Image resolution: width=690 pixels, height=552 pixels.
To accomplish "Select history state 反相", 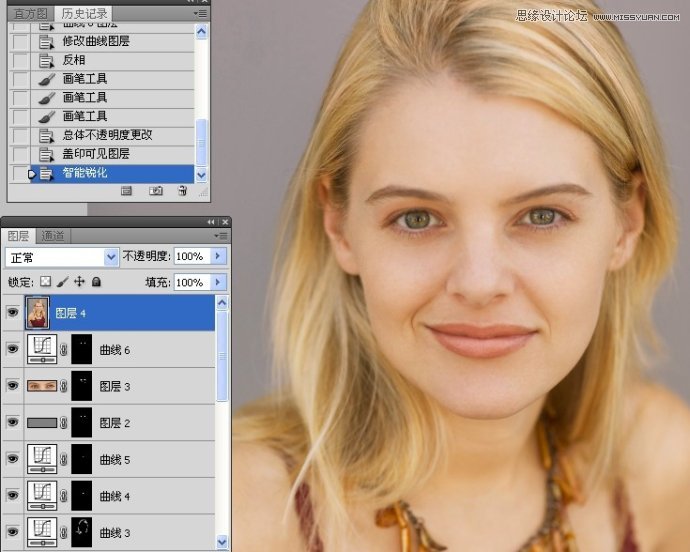I will [112, 60].
